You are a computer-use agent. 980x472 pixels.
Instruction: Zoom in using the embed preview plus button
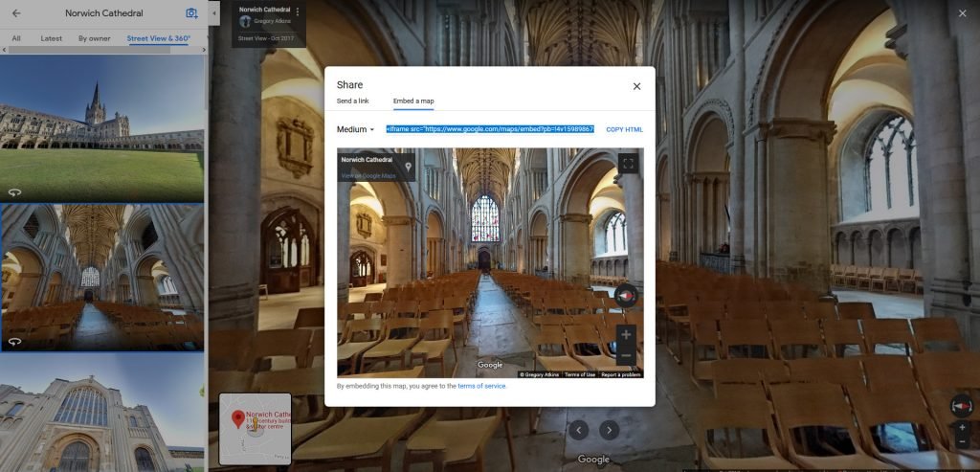pyautogui.click(x=625, y=335)
